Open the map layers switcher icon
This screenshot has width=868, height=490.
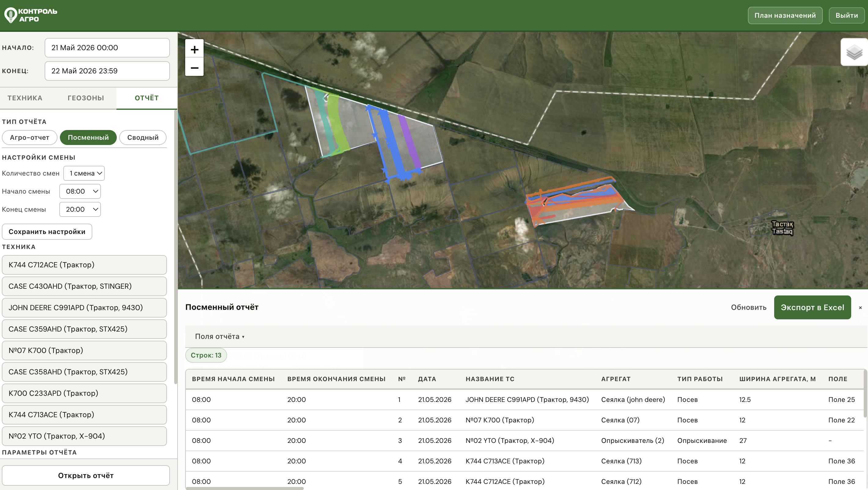pyautogui.click(x=854, y=52)
